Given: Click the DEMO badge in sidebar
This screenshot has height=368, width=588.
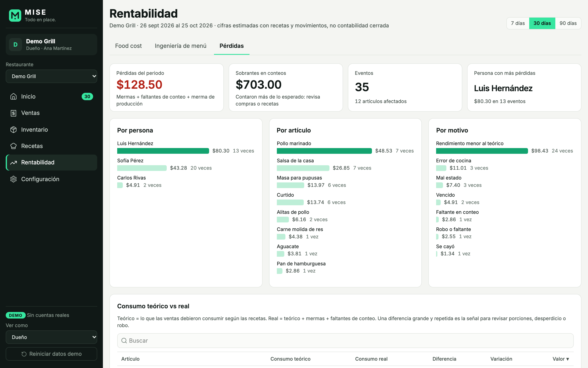Looking at the screenshot, I should pyautogui.click(x=16, y=315).
